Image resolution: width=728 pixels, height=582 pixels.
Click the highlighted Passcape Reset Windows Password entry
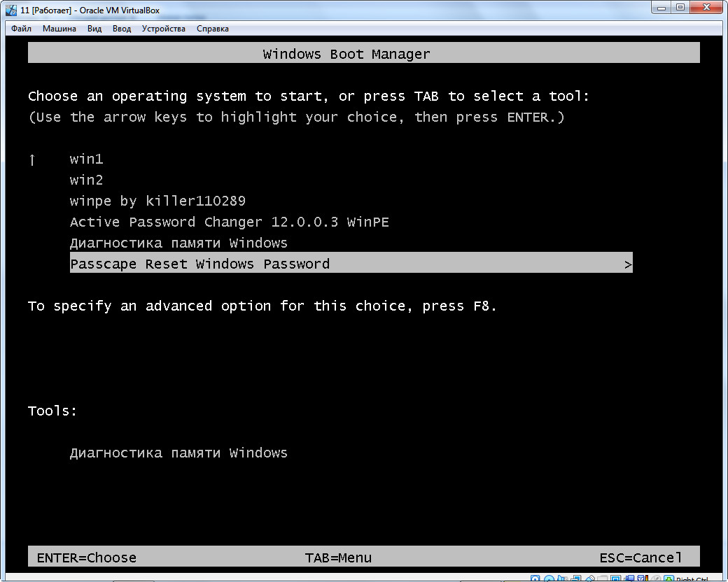(199, 264)
